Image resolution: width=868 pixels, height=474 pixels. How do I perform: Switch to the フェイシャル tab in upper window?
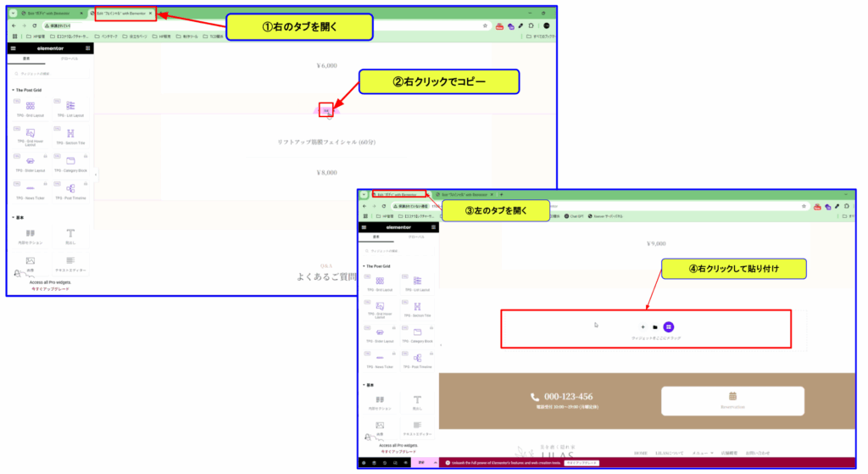click(122, 14)
